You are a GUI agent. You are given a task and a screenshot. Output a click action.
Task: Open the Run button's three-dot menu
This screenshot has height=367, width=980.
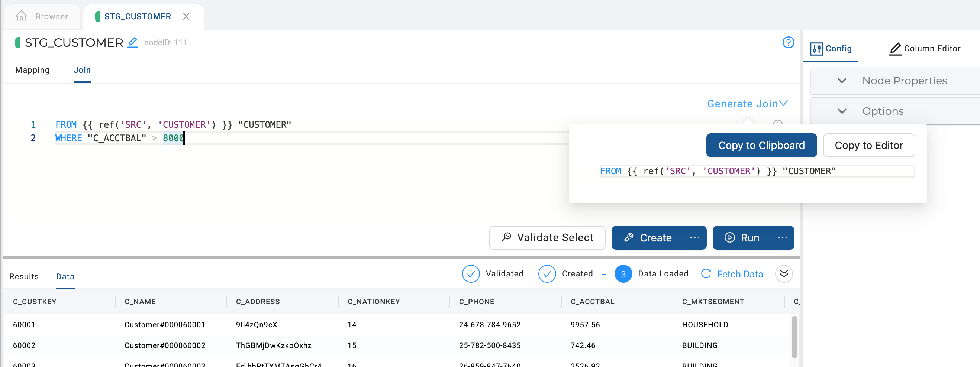[x=783, y=238]
